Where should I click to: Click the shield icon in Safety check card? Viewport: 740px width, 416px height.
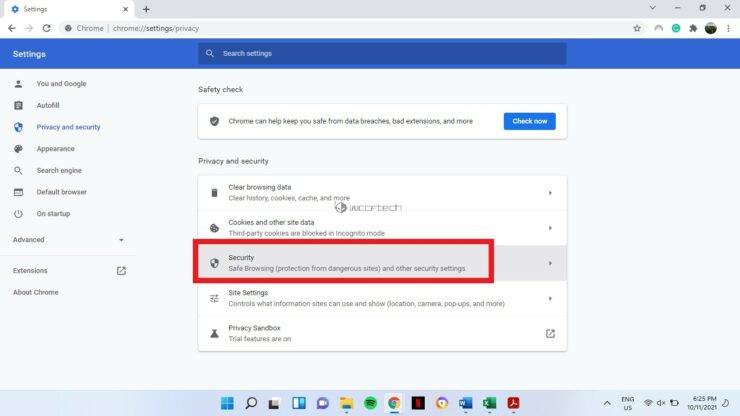[x=214, y=121]
